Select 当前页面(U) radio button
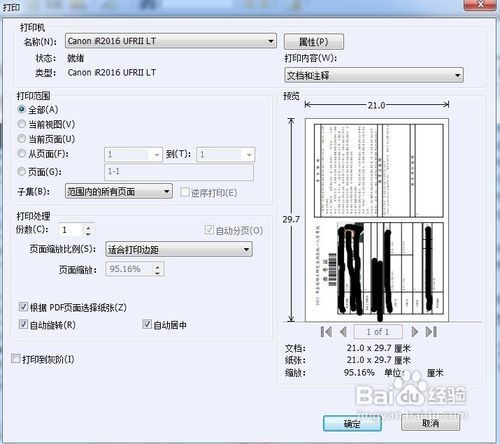The image size is (500, 444). [x=21, y=139]
